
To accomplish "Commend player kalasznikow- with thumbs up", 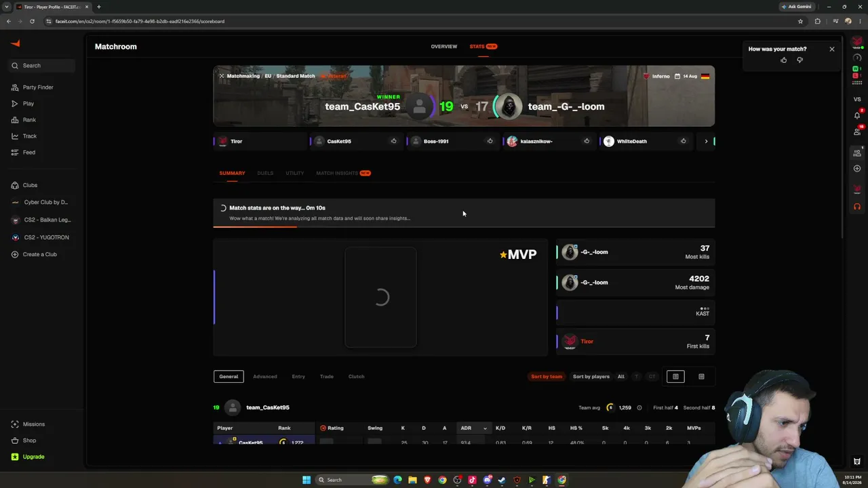I will pyautogui.click(x=587, y=141).
